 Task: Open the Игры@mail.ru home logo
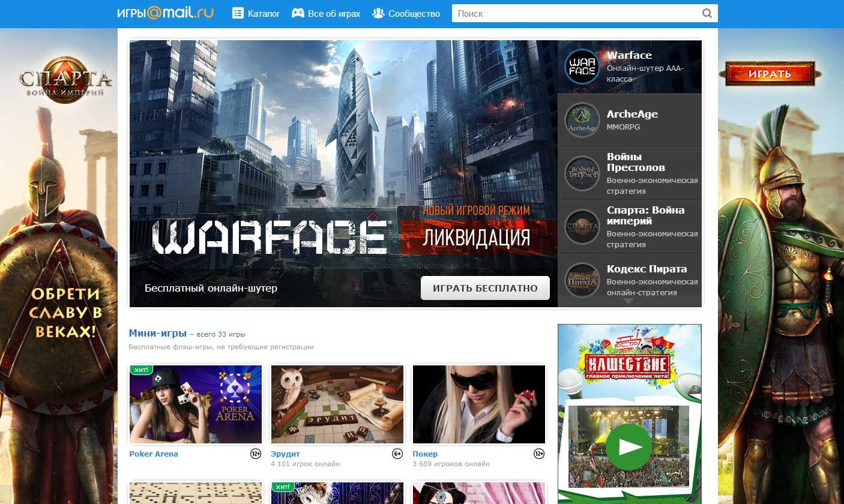coord(166,13)
